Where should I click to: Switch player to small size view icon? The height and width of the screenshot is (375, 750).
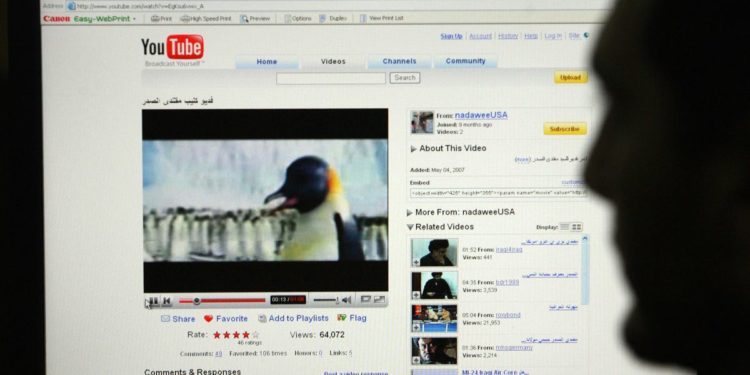366,299
